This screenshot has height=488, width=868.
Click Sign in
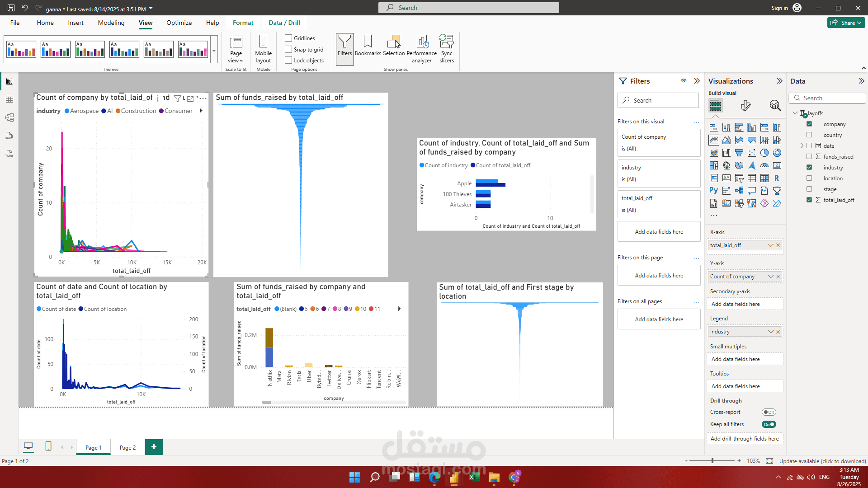[780, 8]
